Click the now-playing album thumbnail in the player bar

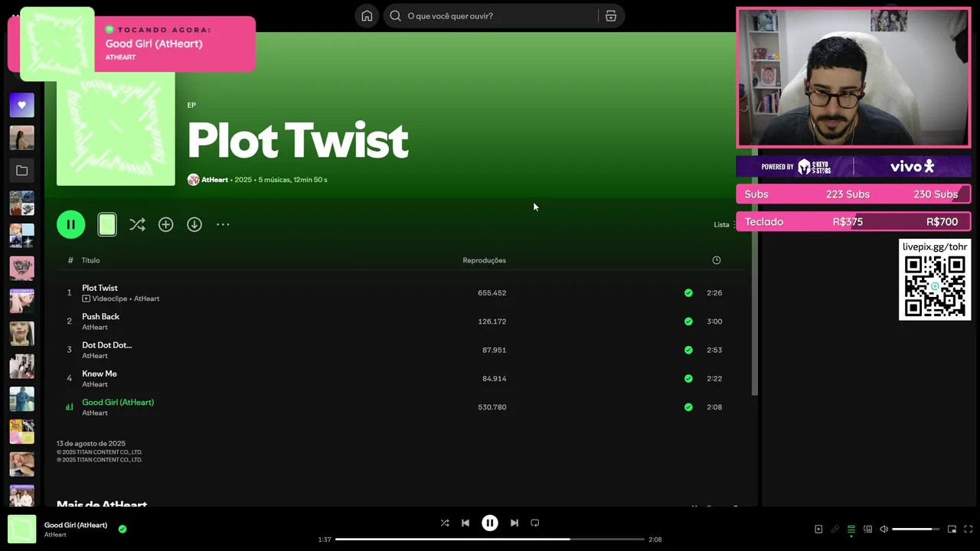21,530
